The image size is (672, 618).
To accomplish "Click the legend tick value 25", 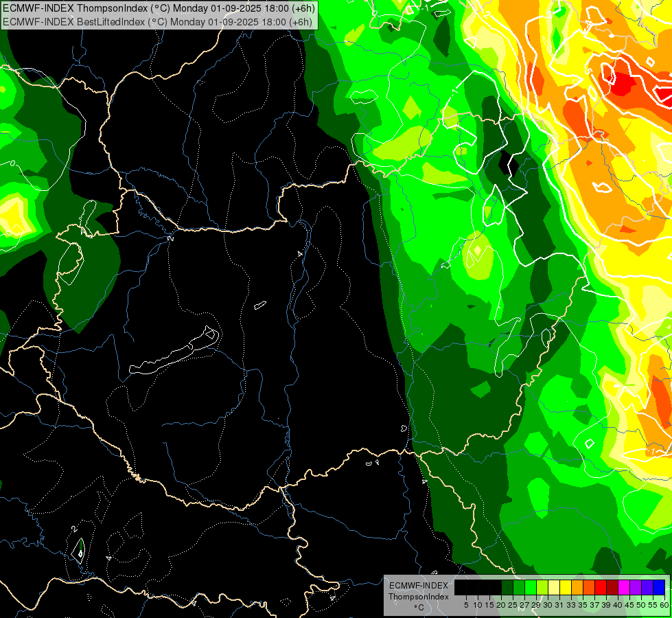I will click(513, 605).
